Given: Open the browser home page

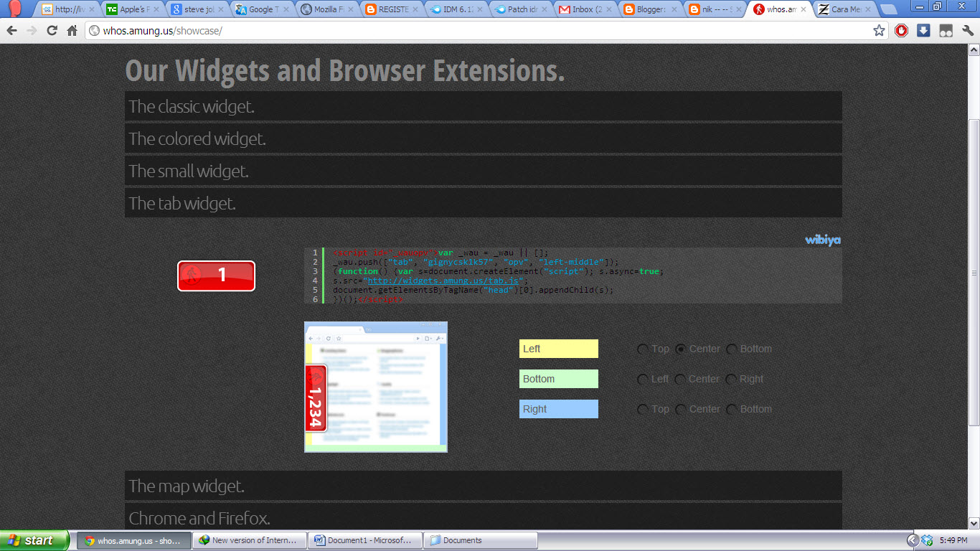Looking at the screenshot, I should tap(72, 31).
